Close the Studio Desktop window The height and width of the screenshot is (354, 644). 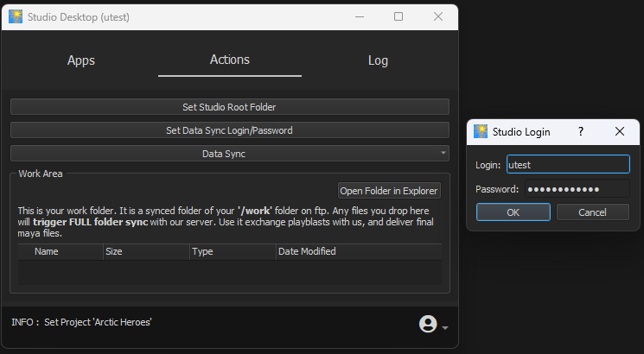point(438,16)
